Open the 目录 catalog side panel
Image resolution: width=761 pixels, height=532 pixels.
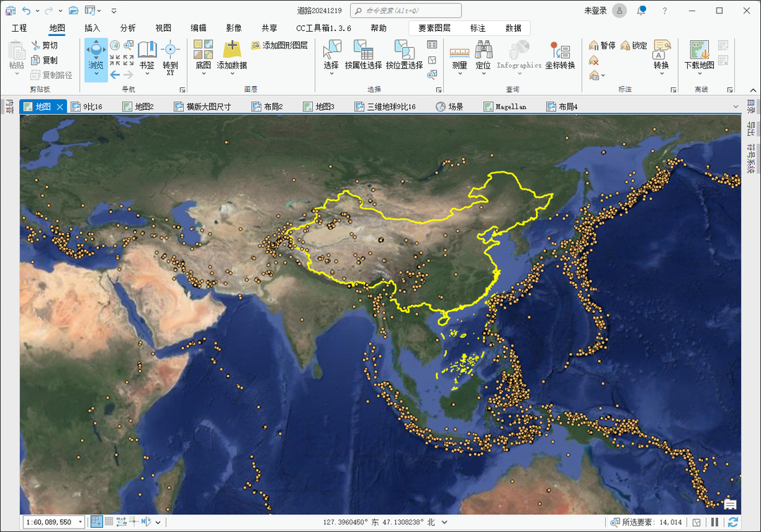point(751,107)
